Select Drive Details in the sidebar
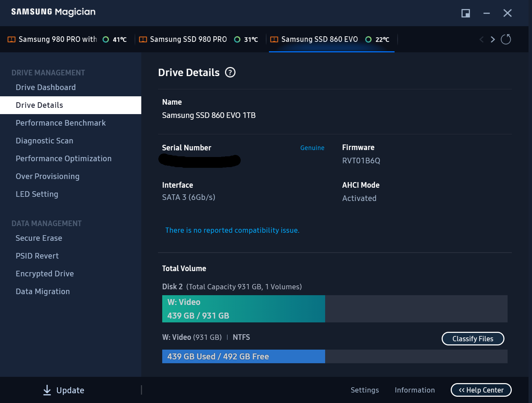Image resolution: width=532 pixels, height=403 pixels. (70, 105)
